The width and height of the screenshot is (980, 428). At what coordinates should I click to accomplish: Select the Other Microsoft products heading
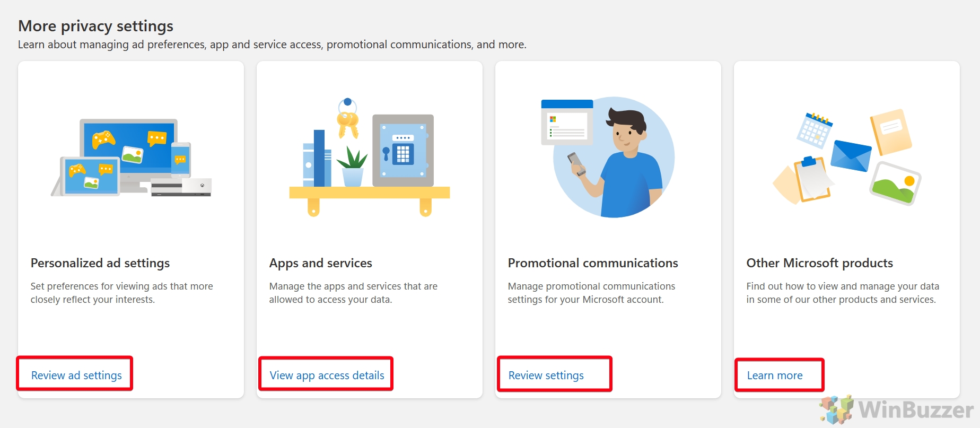[x=820, y=263]
